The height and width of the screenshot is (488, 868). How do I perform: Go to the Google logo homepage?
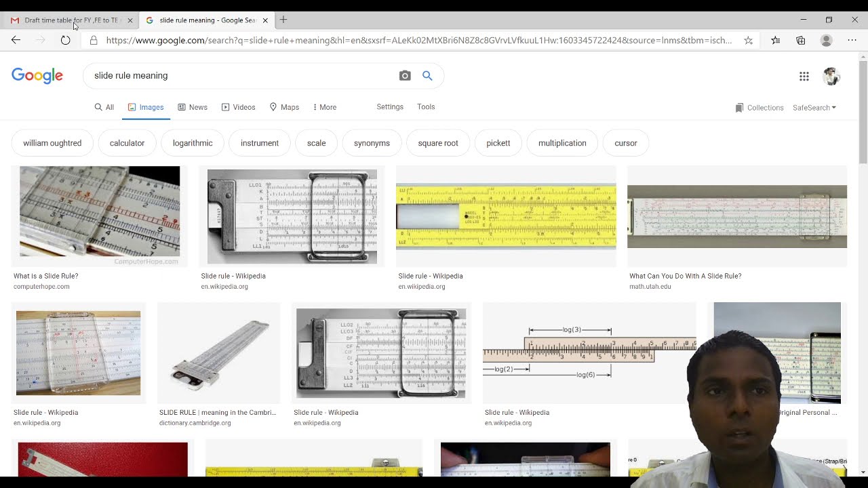point(37,76)
